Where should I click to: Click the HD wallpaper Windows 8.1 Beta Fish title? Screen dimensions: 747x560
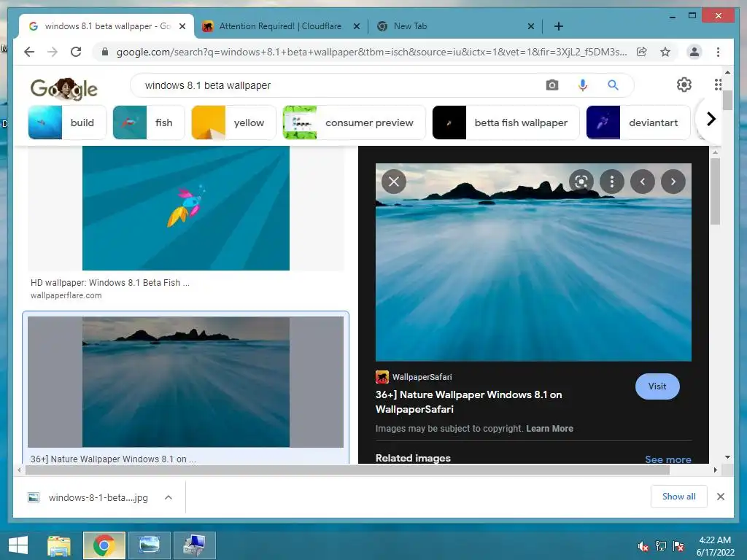click(x=110, y=282)
